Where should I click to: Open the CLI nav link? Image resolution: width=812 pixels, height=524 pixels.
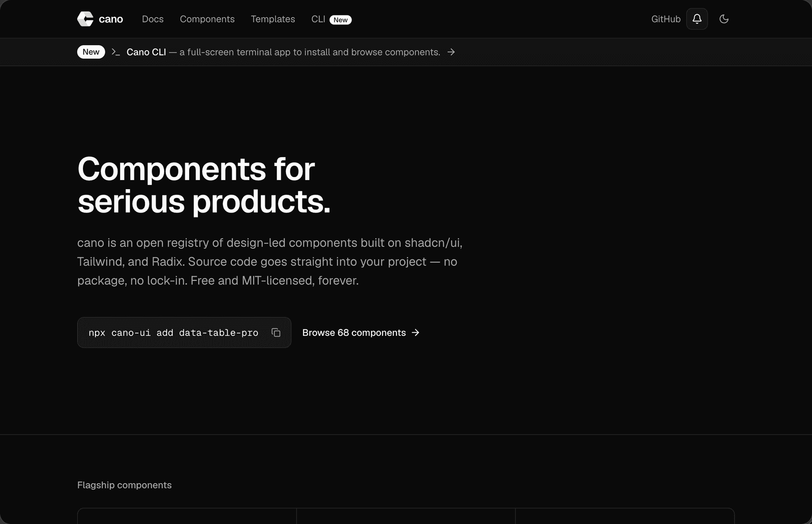click(x=318, y=19)
